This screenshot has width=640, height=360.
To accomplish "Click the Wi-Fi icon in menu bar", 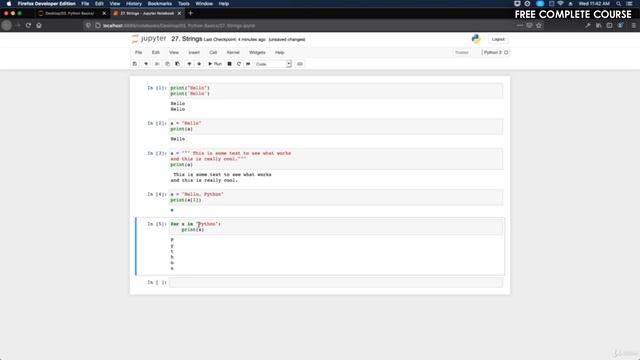I will click(560, 4).
